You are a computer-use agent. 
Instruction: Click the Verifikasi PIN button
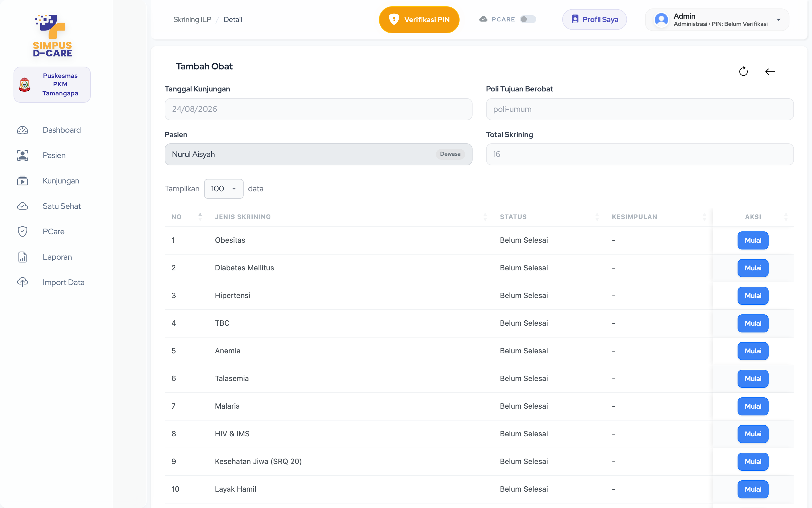click(x=419, y=19)
